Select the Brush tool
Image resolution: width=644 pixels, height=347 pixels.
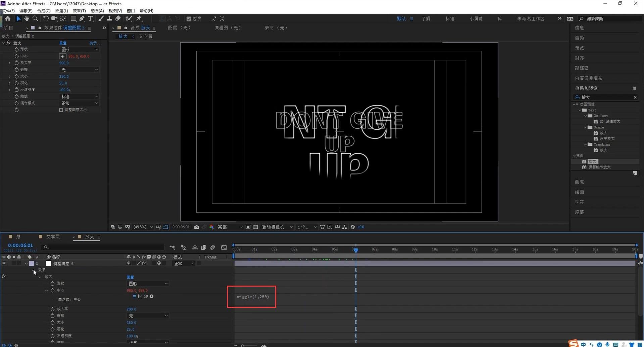pyautogui.click(x=101, y=19)
